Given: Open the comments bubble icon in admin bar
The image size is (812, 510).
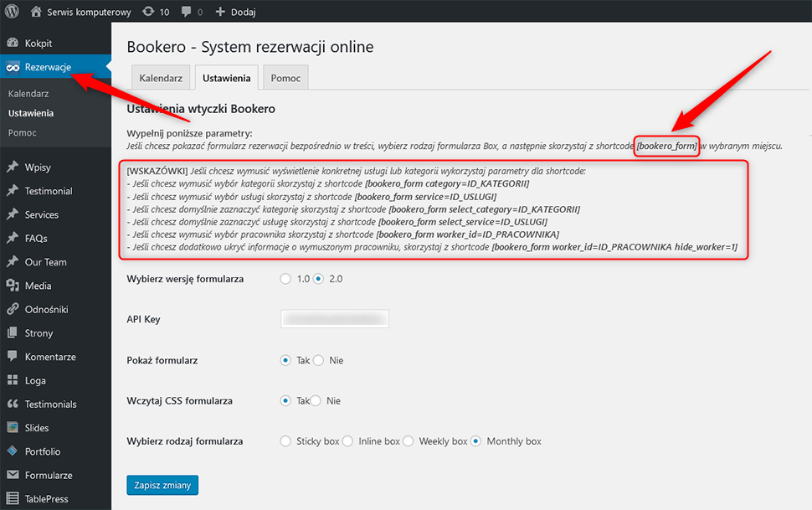Looking at the screenshot, I should [x=187, y=12].
